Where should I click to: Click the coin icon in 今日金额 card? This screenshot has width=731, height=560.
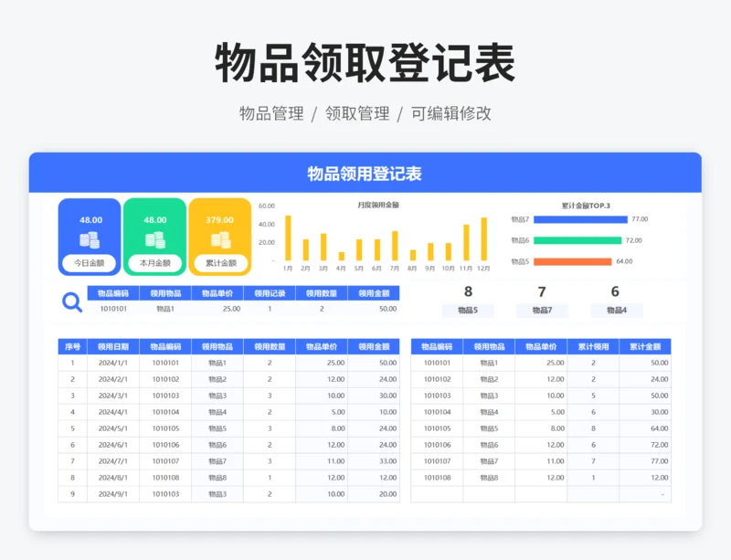(90, 240)
